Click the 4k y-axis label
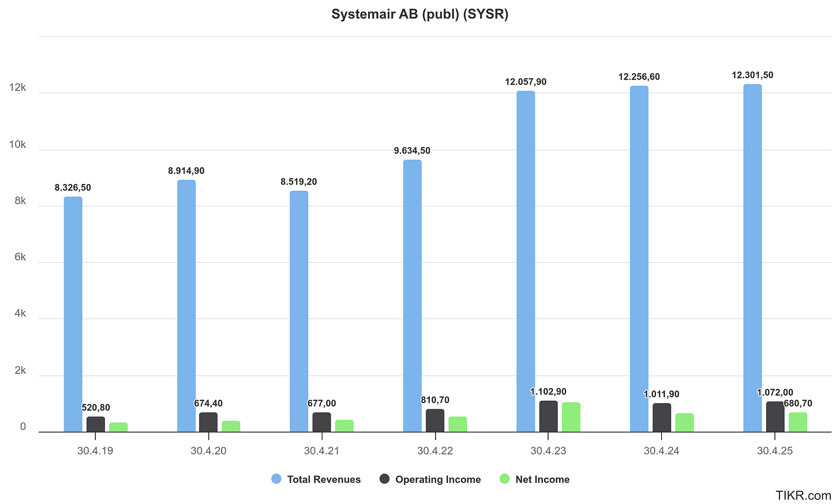The height and width of the screenshot is (504, 840). [x=20, y=314]
